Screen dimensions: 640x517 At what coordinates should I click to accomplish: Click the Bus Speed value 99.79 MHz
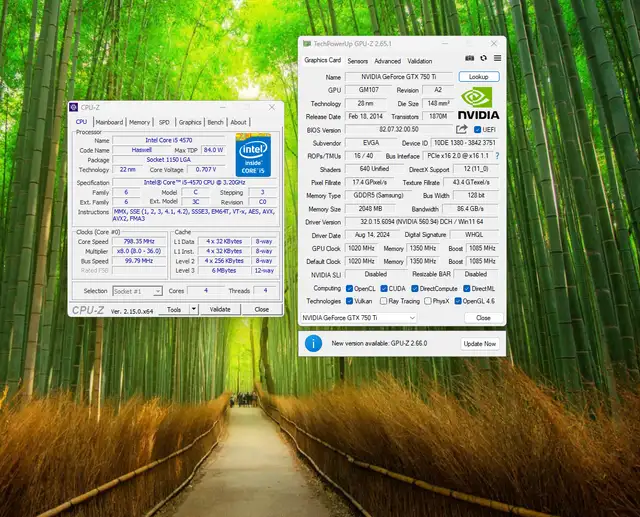139,261
